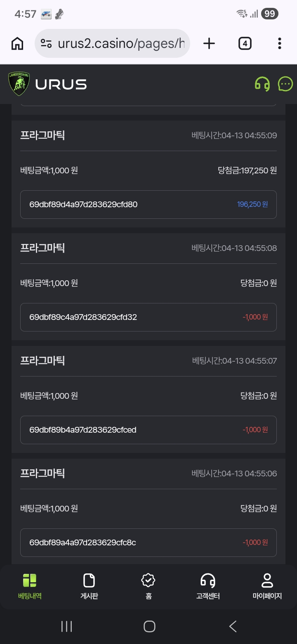Viewport: 297px width, 644px height.
Task: Tap the green headset support icon
Action: click(262, 84)
